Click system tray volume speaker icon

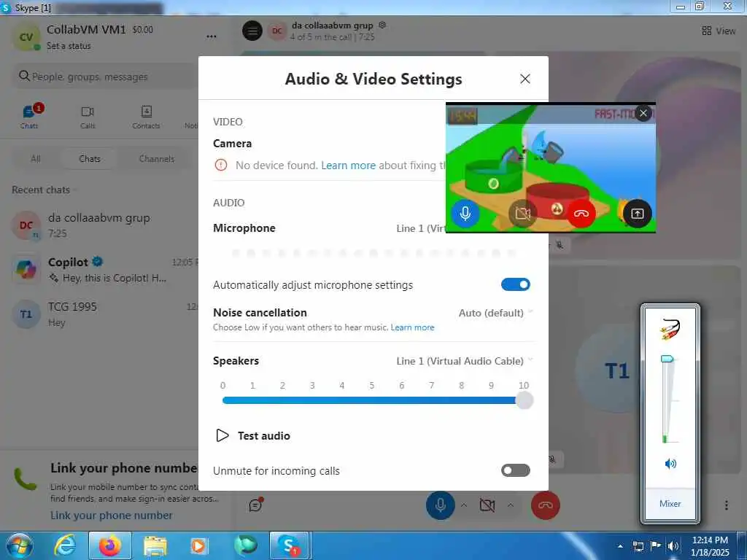[x=673, y=546]
